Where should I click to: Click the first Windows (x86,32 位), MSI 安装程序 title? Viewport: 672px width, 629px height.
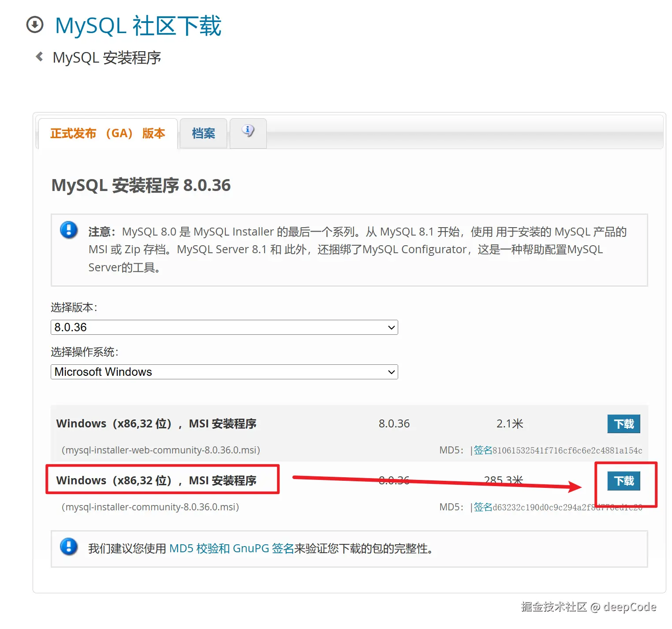(x=156, y=423)
